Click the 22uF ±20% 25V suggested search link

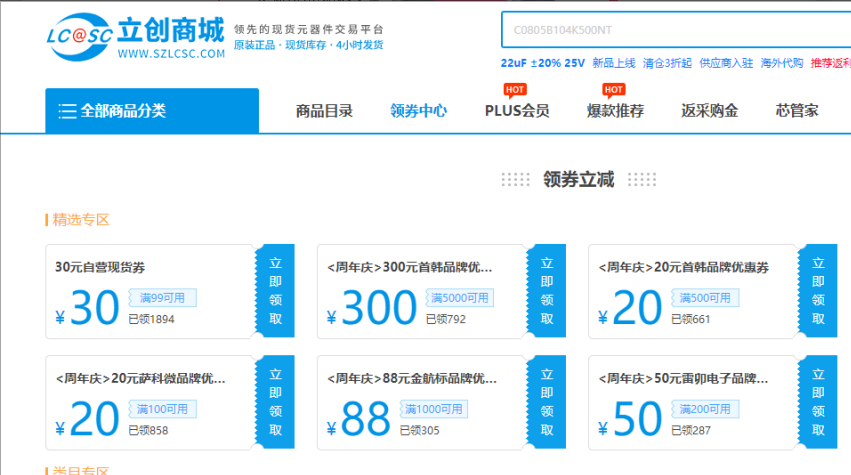click(x=542, y=62)
